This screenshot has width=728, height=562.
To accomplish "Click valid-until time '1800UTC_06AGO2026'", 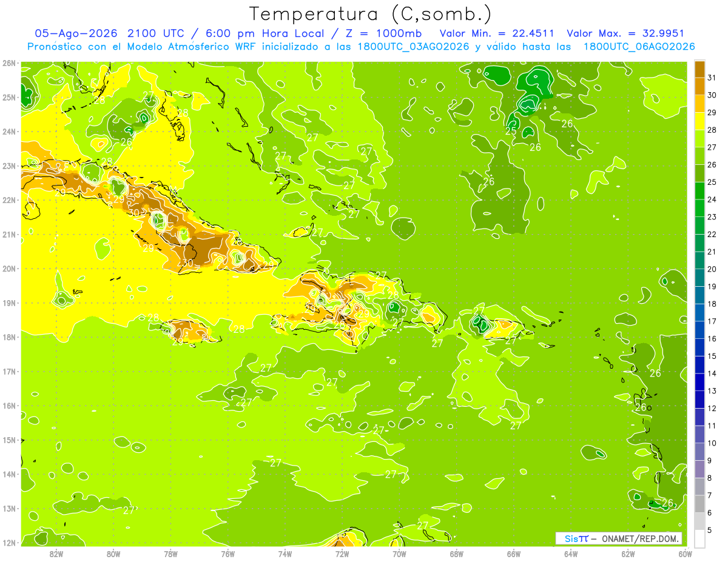I will (639, 47).
